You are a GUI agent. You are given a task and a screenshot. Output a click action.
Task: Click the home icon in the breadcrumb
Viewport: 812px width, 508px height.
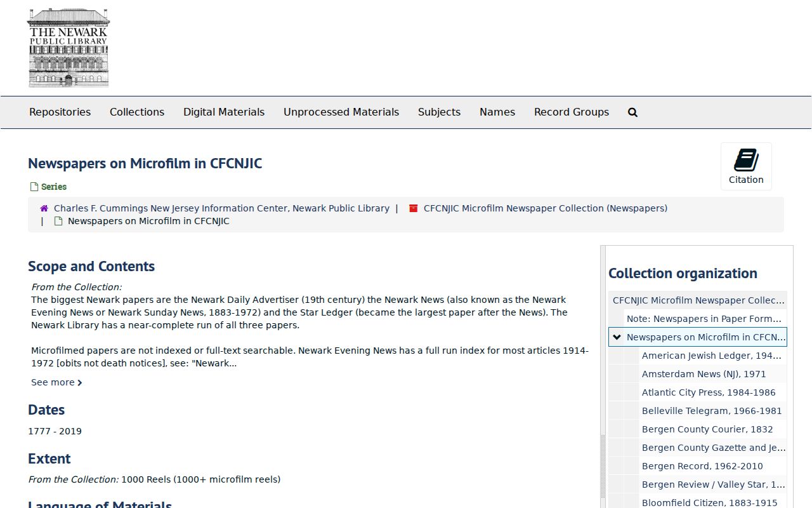tap(44, 208)
